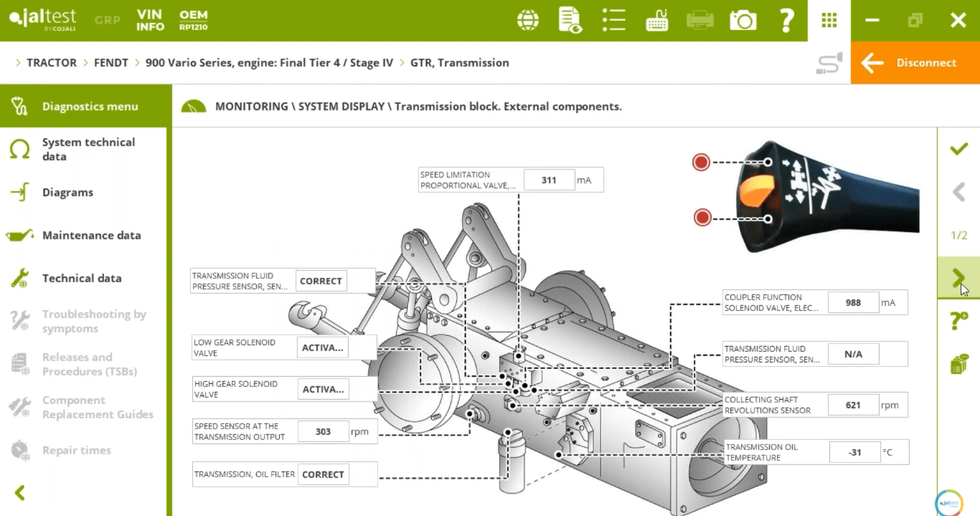980x516 pixels.
Task: Go to previous page with left chevron
Action: pos(958,192)
